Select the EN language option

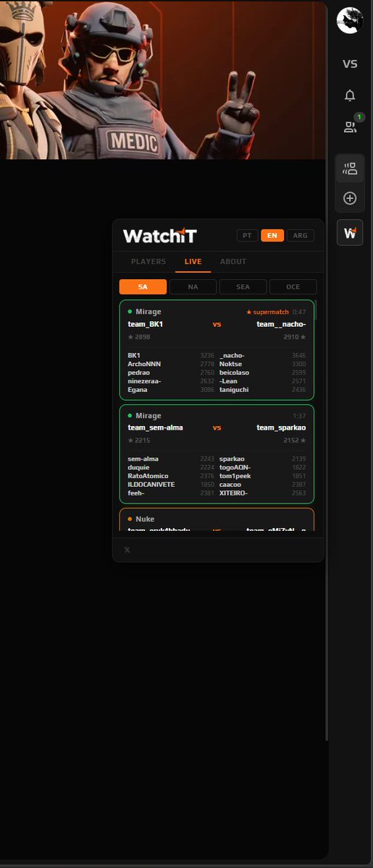click(x=272, y=236)
